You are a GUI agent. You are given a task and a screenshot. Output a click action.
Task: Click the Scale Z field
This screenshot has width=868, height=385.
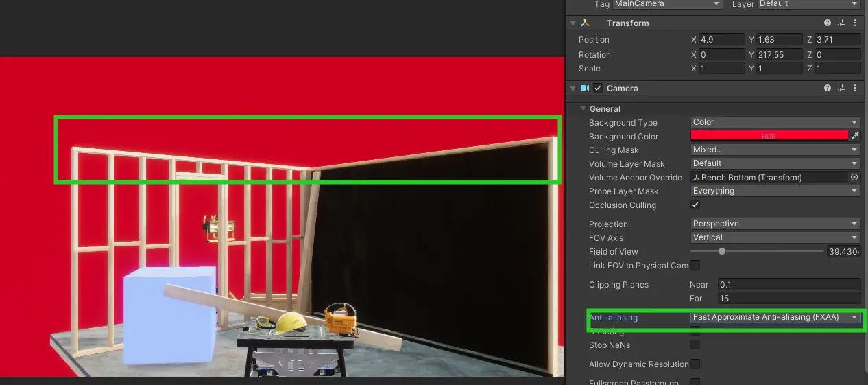tap(837, 69)
